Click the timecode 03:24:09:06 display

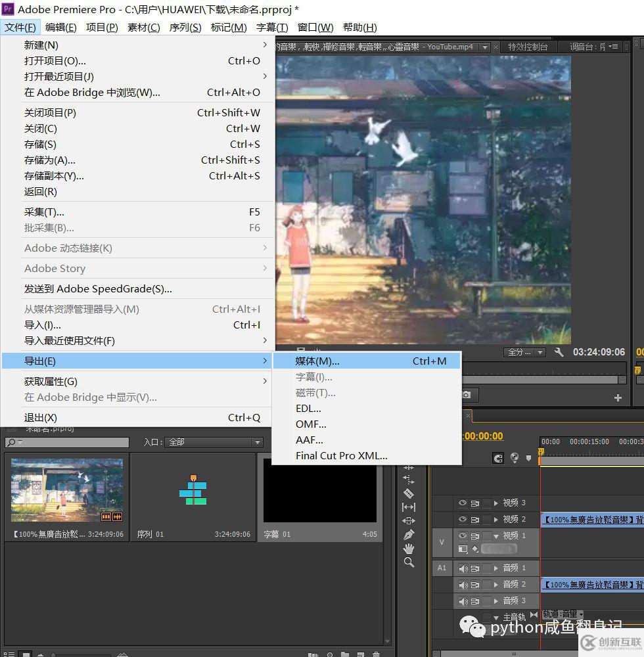[599, 352]
